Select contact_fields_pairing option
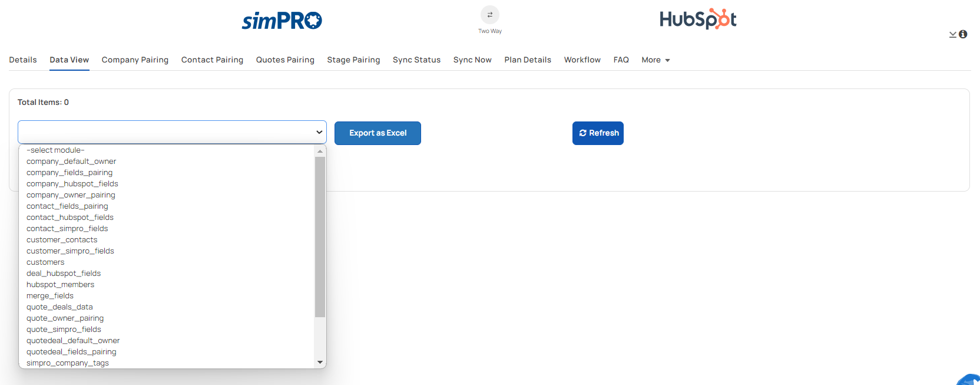 pos(167,206)
